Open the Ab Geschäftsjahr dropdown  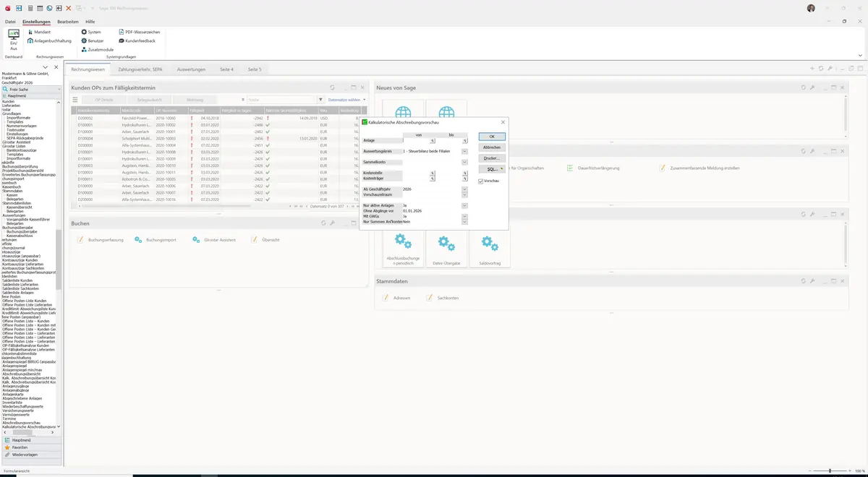click(x=464, y=189)
